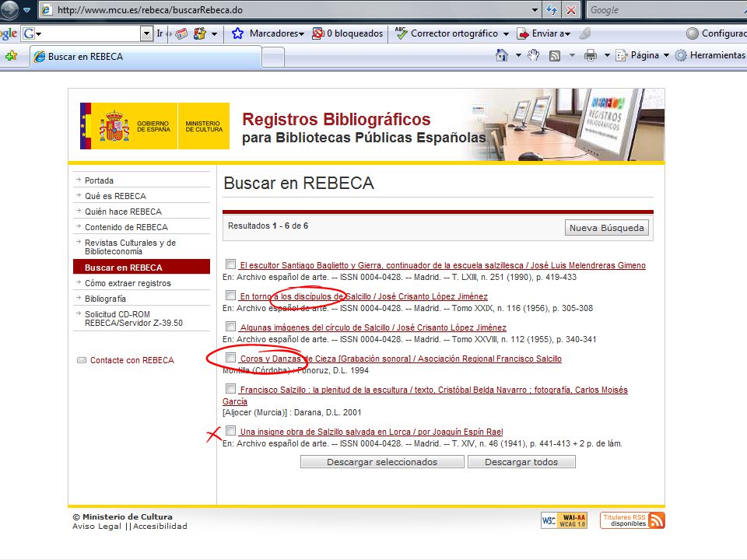Click the Ministerio de Cultura yellow logo
Viewport: 747px width, 560px height.
point(204,126)
